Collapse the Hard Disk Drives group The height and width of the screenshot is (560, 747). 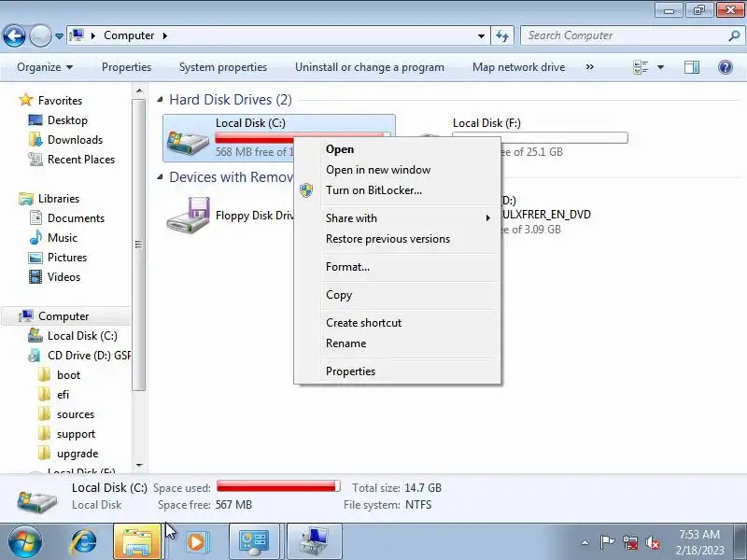click(160, 100)
